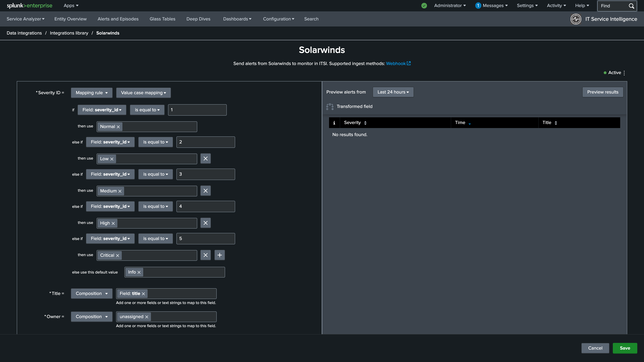Click the Preview results button
Viewport: 644px width, 362px height.
603,92
